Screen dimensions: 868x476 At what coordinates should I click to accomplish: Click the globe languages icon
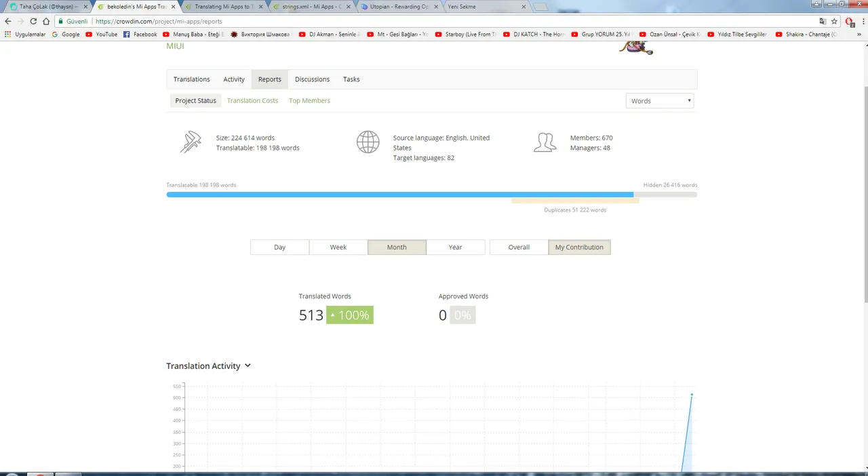[x=368, y=142]
